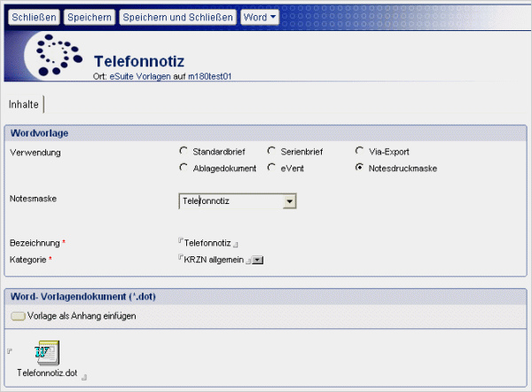Screen dimensions: 532x392
Task: Click Speichern und Schließen
Action: click(177, 17)
